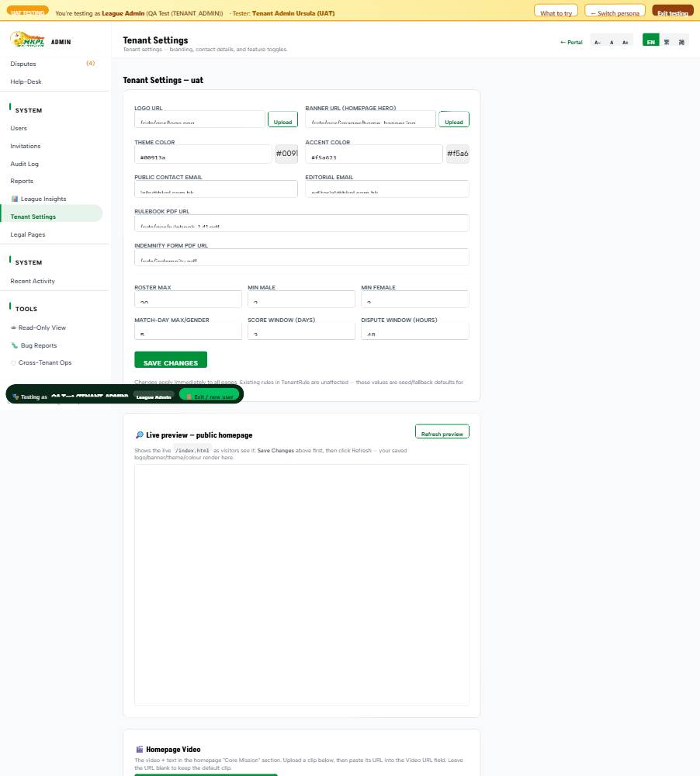This screenshot has height=776, width=700.
Task: Open the Audit Log menu item
Action: [x=24, y=164]
